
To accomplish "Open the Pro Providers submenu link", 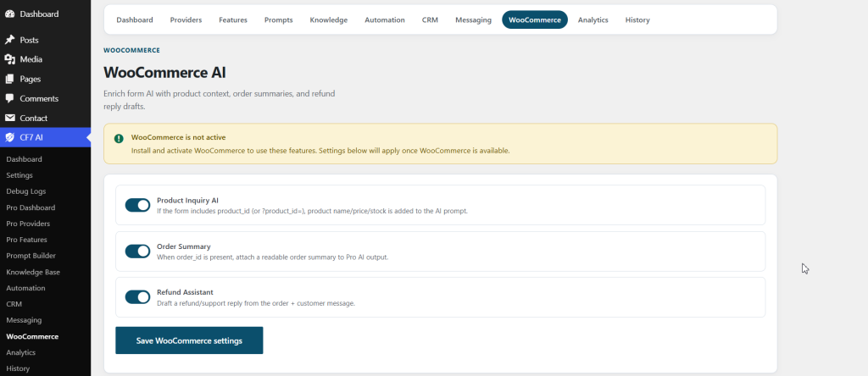I will 28,224.
